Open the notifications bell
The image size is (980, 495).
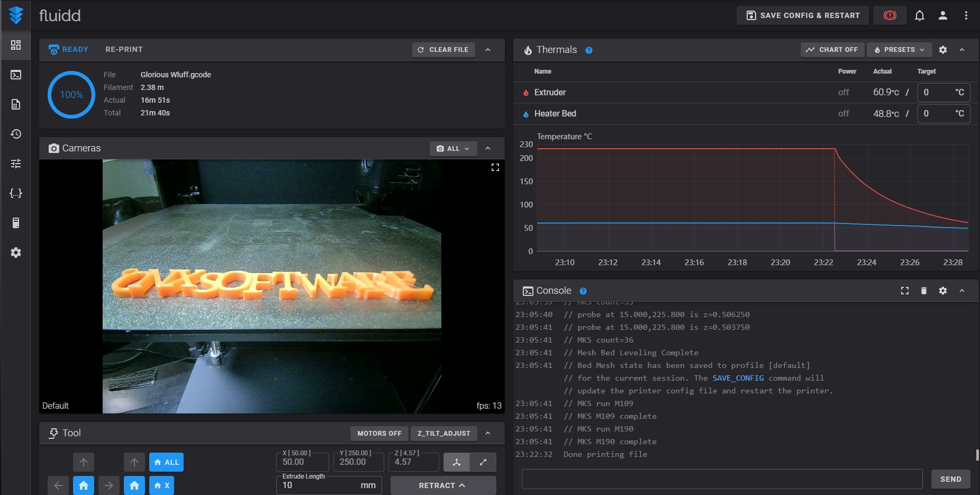point(920,15)
